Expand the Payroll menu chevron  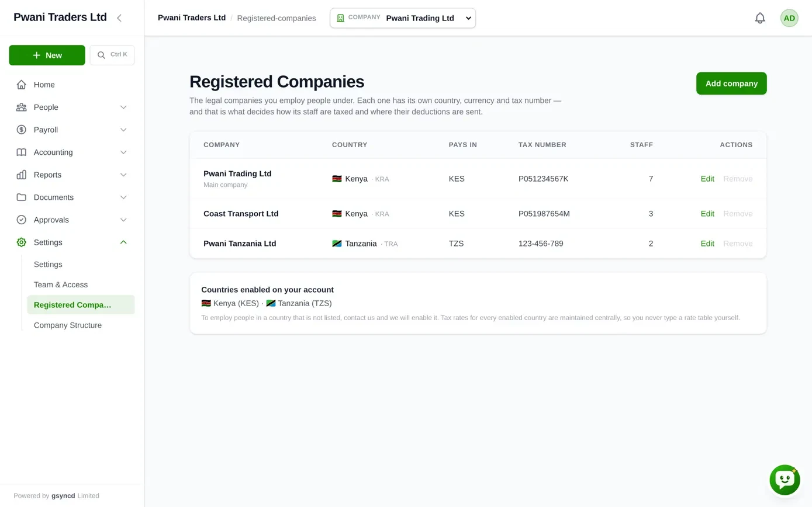(123, 130)
